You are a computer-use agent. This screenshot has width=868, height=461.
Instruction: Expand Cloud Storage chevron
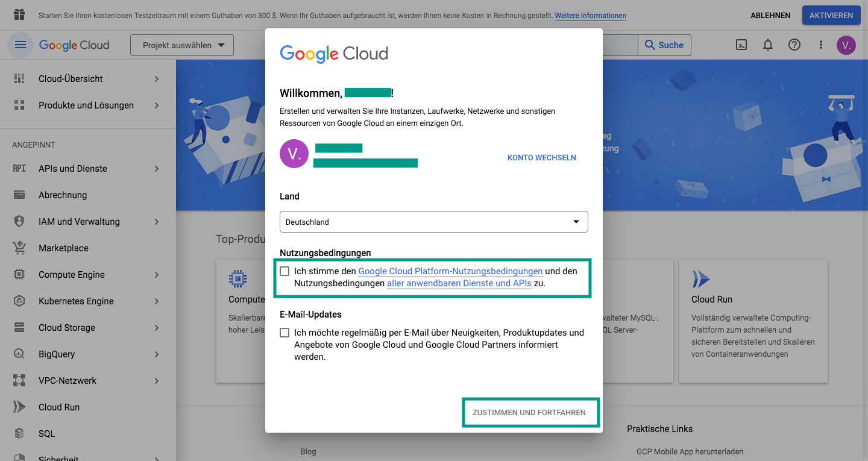tap(157, 328)
